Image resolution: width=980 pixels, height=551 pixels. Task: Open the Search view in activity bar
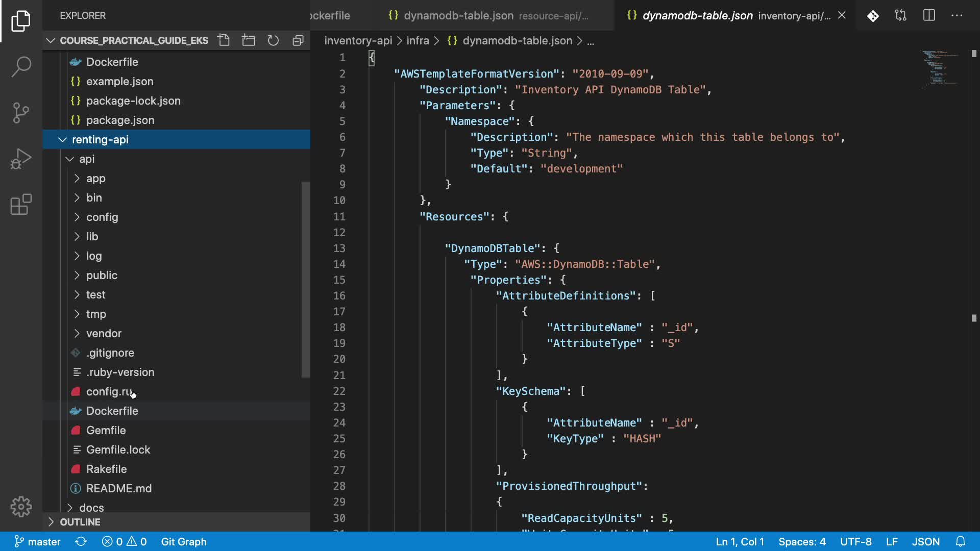click(21, 67)
